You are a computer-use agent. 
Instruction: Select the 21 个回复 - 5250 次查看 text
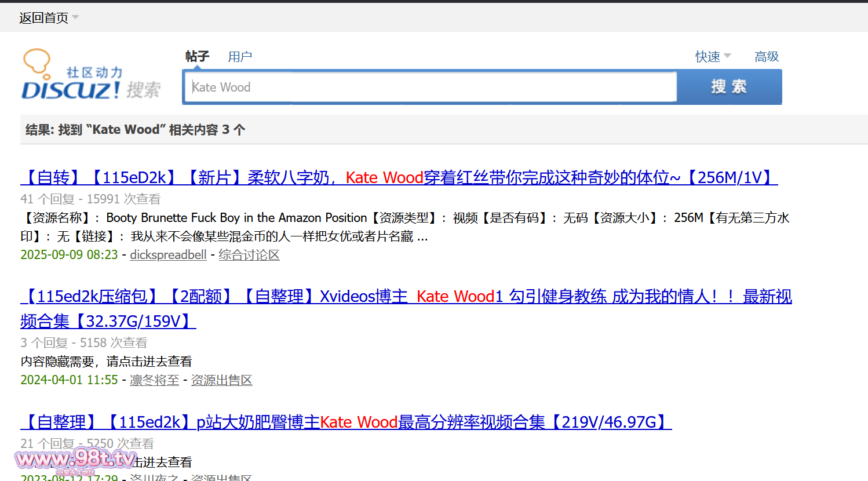87,443
